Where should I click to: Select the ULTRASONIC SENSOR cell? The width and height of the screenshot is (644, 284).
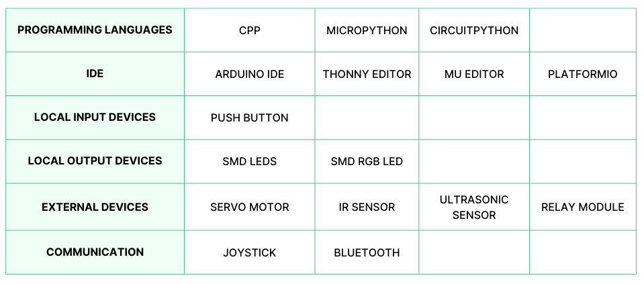coord(474,207)
